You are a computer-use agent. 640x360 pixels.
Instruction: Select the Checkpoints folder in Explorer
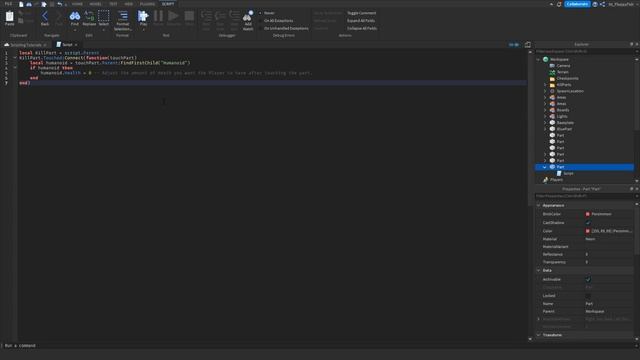point(567,78)
